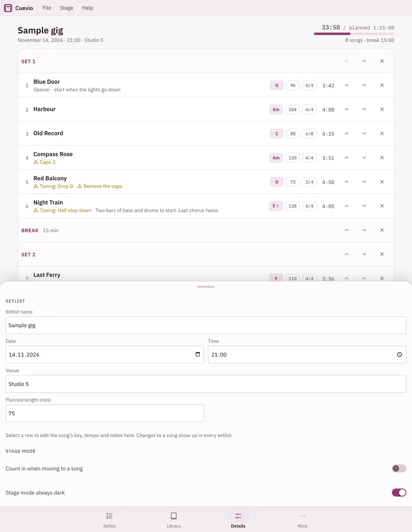Open the calendar date picker icon

point(198,354)
